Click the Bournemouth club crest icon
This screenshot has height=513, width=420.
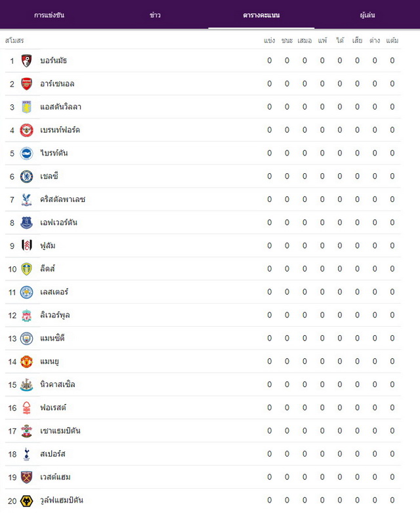26,61
